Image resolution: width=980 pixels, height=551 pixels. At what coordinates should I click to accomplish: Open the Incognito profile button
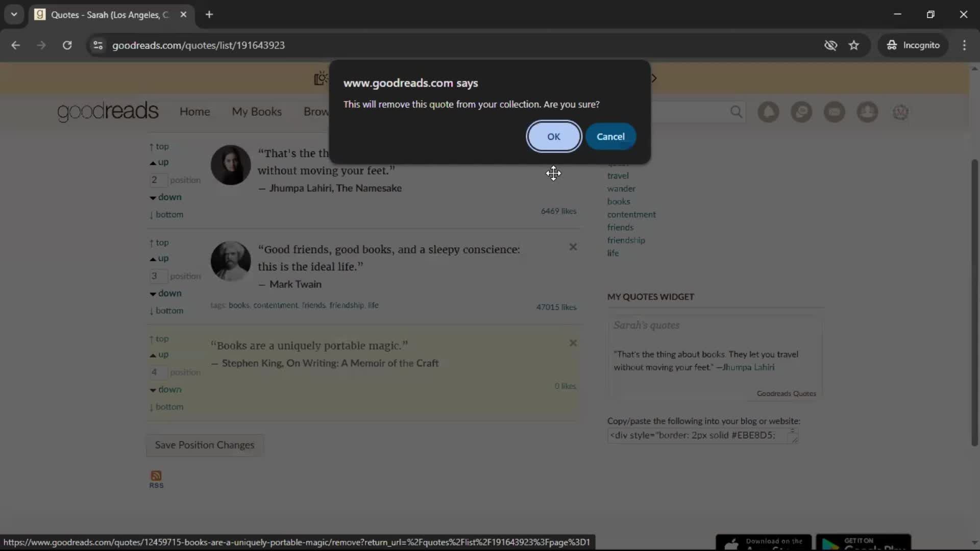coord(913,45)
